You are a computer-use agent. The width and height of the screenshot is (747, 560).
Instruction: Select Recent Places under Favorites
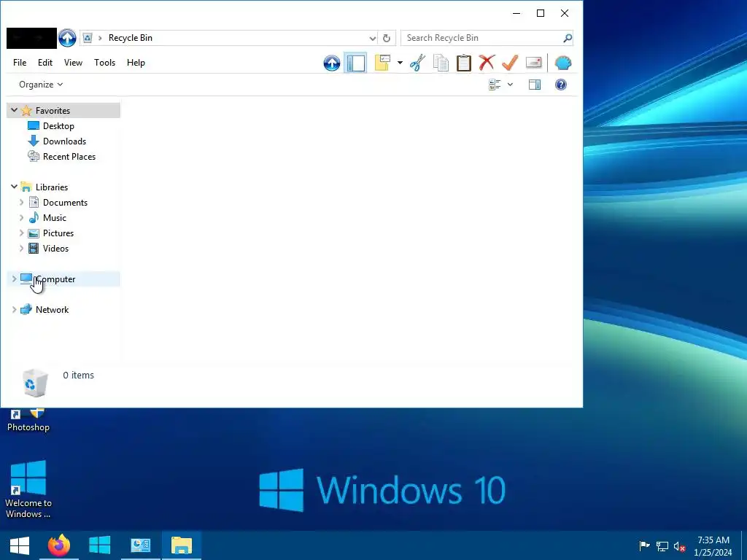tap(69, 156)
